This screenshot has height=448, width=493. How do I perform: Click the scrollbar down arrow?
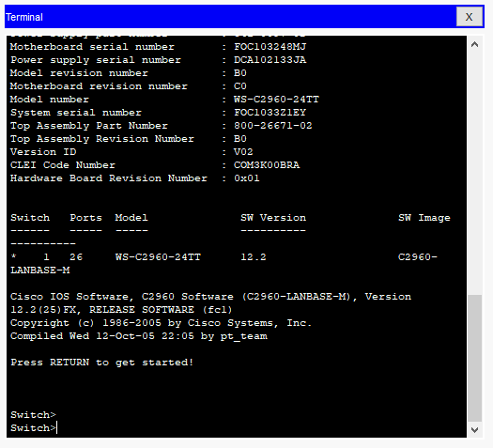pyautogui.click(x=475, y=429)
